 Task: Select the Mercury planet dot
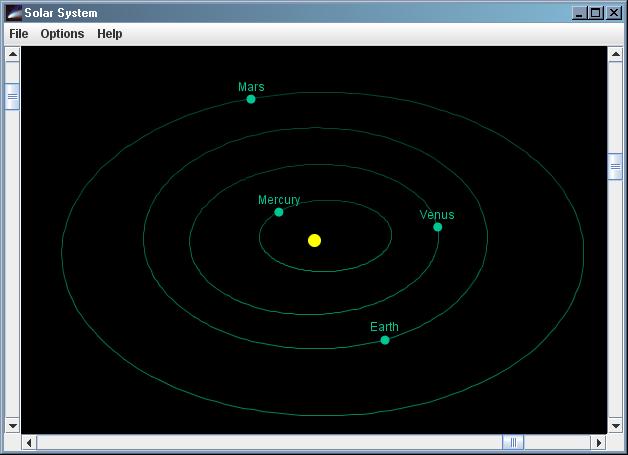279,212
